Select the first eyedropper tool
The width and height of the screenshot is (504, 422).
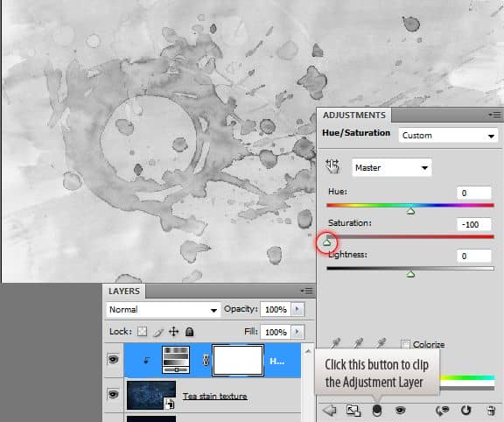(336, 343)
